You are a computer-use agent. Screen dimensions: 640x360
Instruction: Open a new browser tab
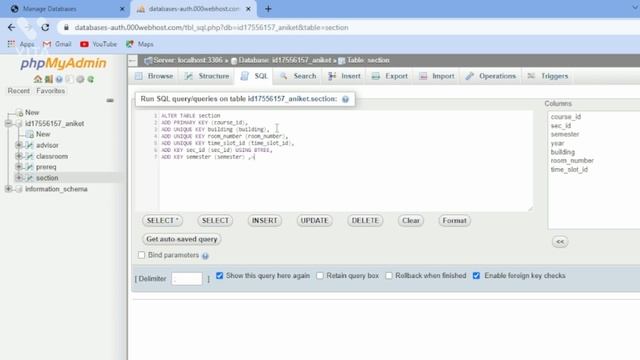tap(268, 9)
